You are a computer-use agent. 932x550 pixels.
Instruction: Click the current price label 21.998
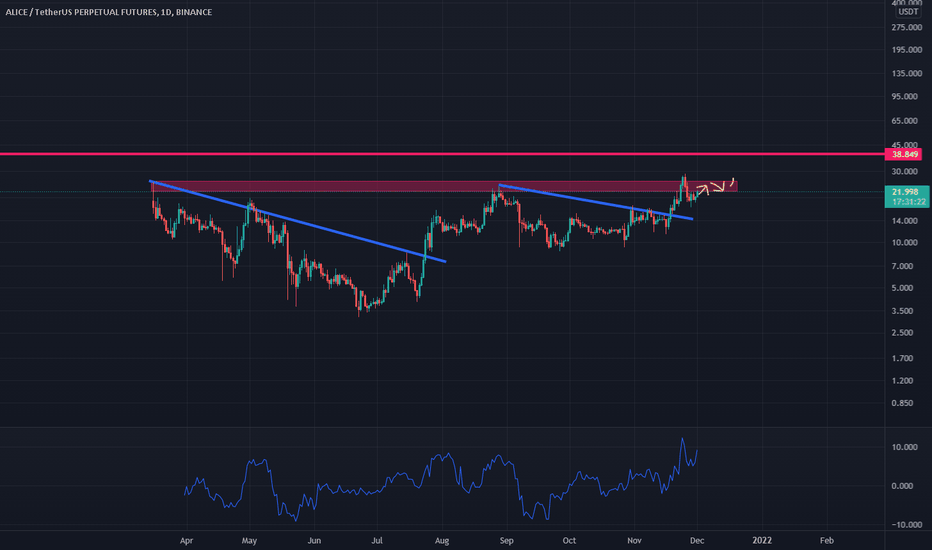[x=906, y=192]
